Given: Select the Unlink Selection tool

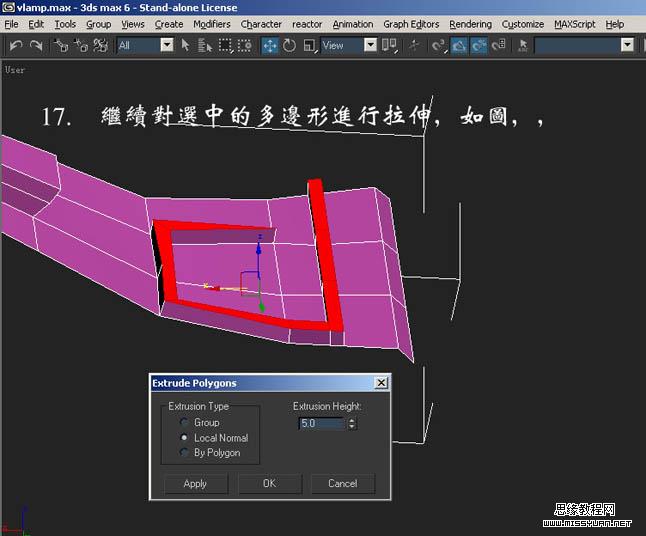Looking at the screenshot, I should pos(81,45).
